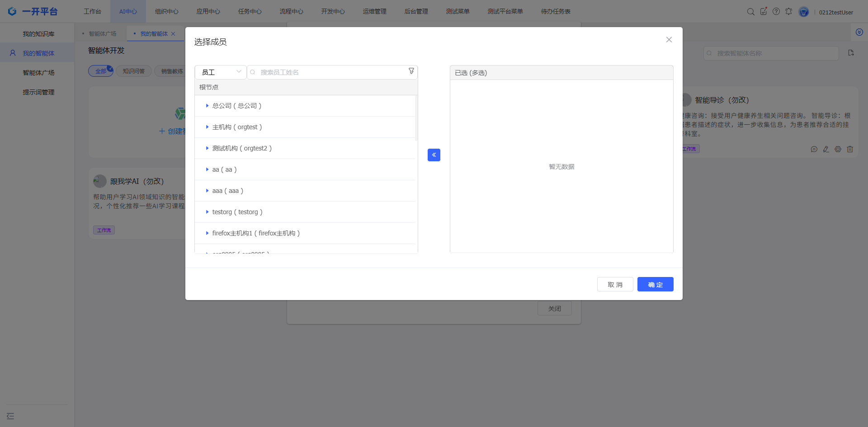Click the filter funnel icon in employee search
This screenshot has height=427, width=868.
(411, 71)
